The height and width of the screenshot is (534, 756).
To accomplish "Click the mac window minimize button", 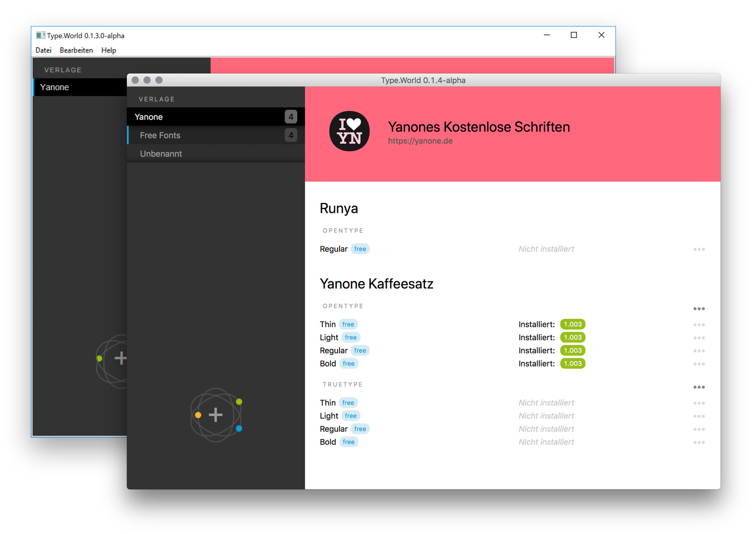I will pos(147,80).
